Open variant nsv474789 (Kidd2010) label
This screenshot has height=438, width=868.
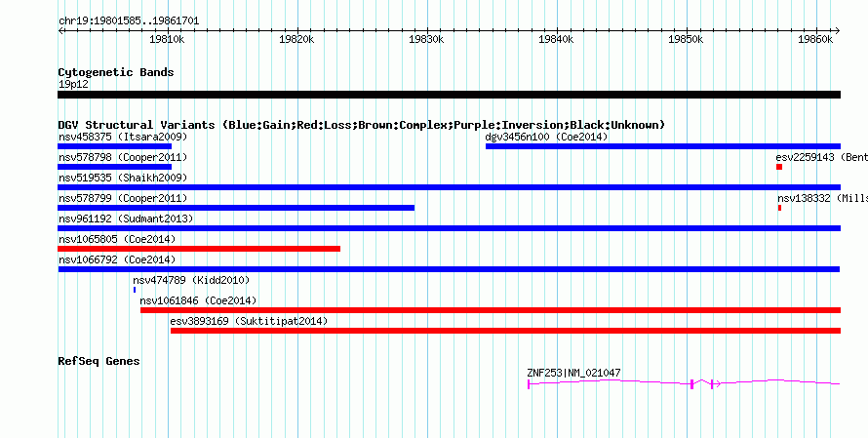coord(191,280)
